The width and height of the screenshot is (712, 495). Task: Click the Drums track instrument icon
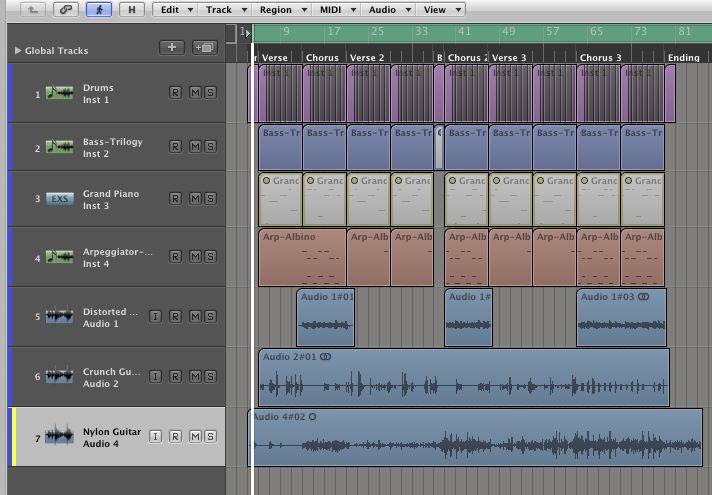59,93
